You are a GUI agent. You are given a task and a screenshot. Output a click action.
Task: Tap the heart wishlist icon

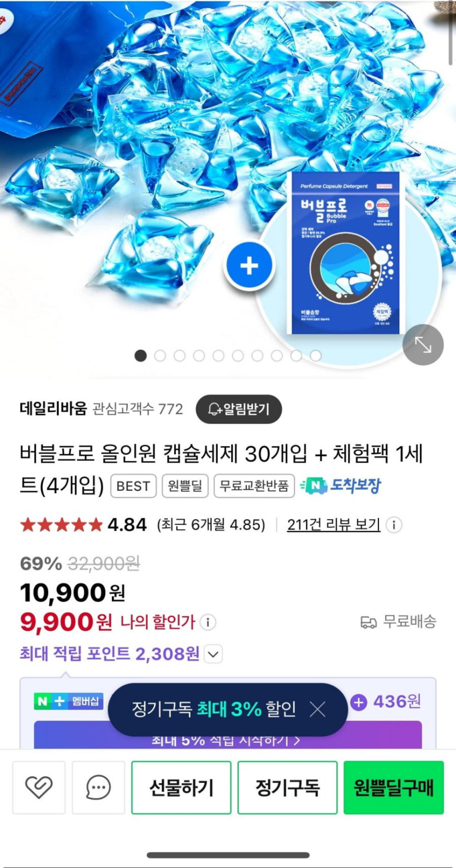39,788
